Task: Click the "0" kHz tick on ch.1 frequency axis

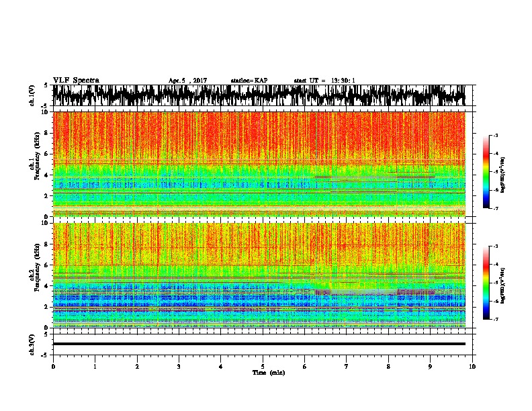Action: point(47,216)
